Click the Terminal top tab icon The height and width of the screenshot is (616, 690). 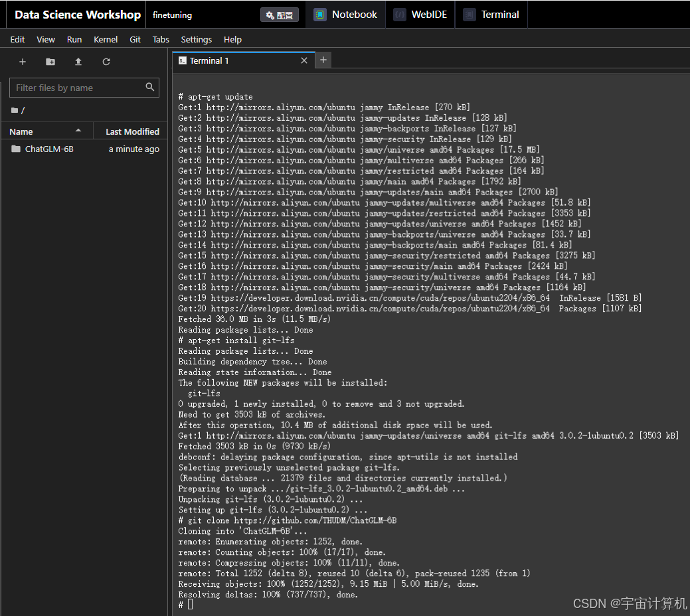click(469, 15)
